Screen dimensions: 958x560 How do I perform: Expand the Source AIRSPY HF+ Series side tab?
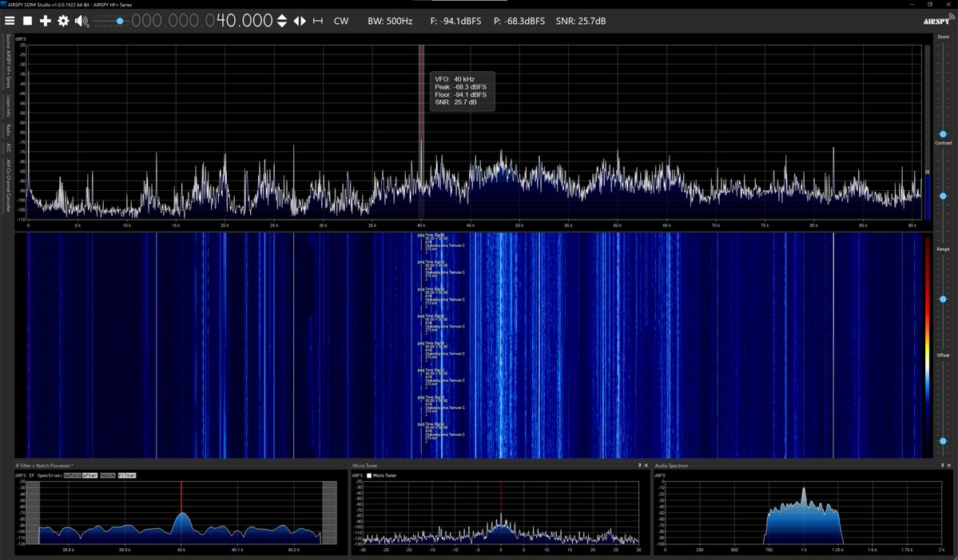[x=8, y=61]
